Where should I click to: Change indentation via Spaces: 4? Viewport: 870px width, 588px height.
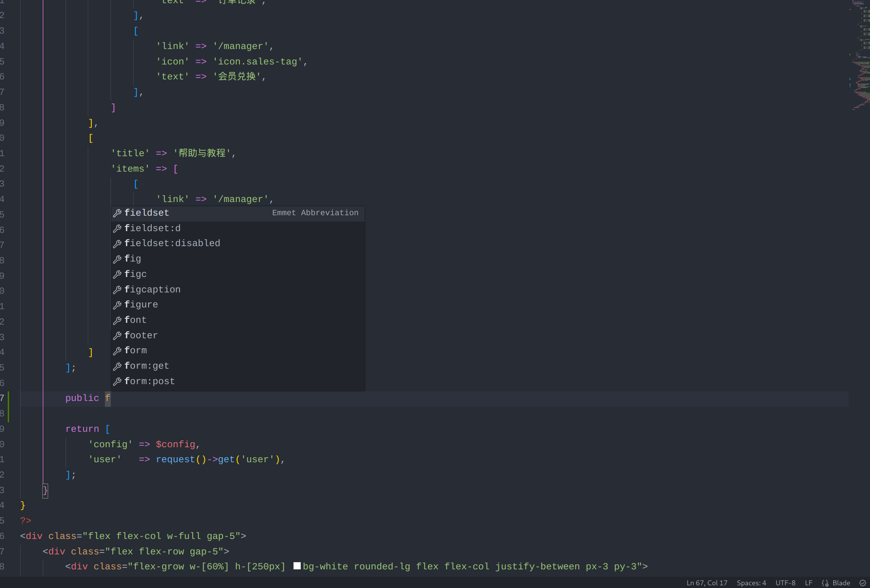pos(751,583)
